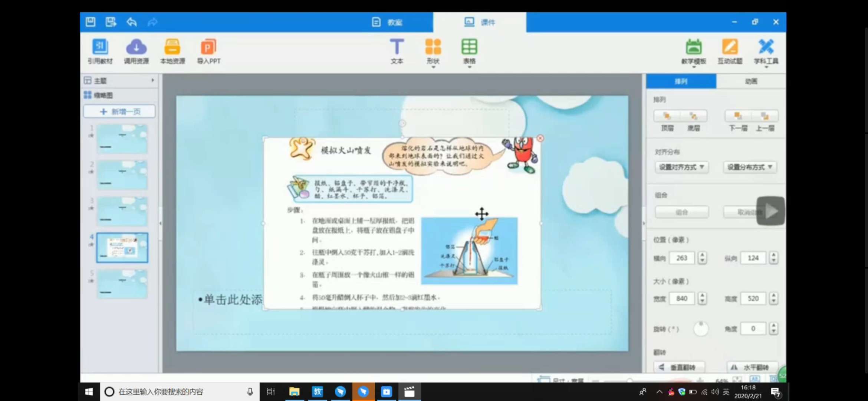Click the 垂直翻转 vertical flip button
Viewport: 868px width, 401px height.
[679, 367]
